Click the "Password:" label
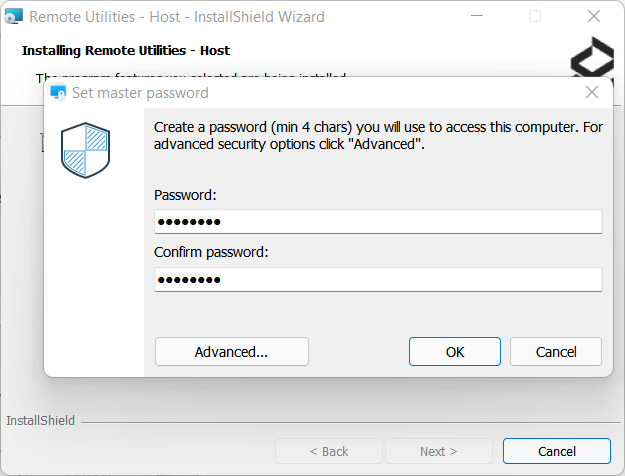 pos(186,195)
